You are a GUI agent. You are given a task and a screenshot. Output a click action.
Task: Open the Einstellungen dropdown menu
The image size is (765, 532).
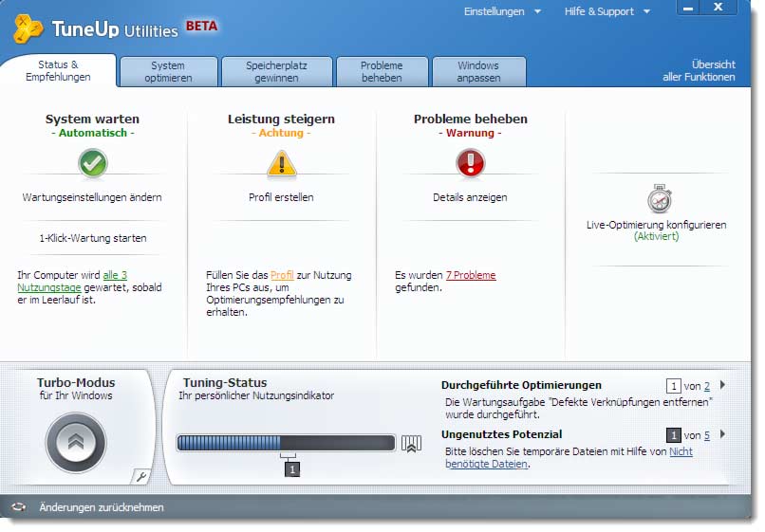(502, 11)
